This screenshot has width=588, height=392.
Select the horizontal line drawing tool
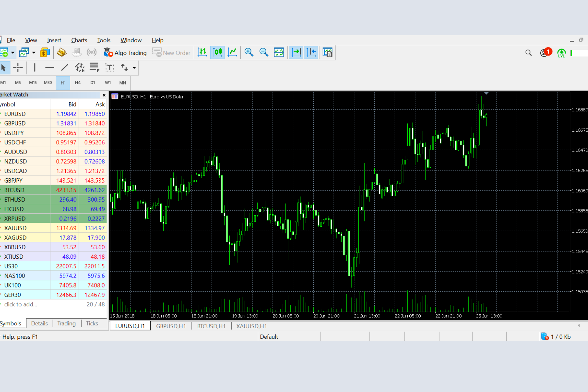(49, 68)
